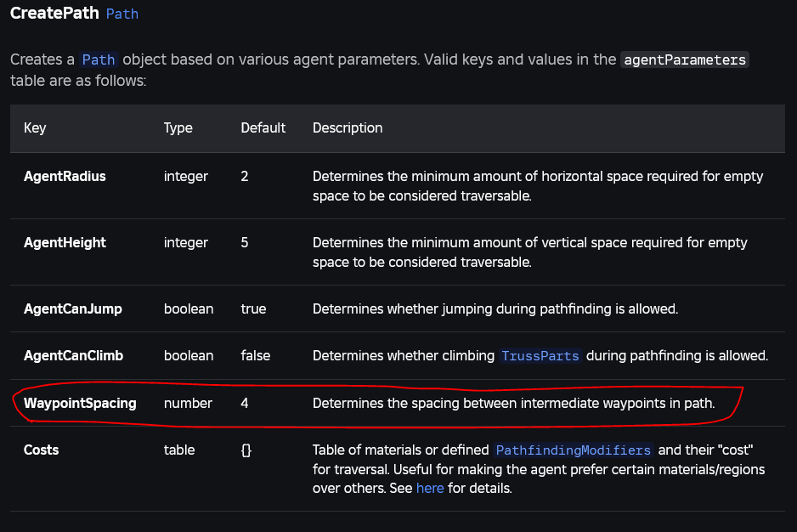
Task: Open the inline Path object link in description
Action: coord(98,60)
